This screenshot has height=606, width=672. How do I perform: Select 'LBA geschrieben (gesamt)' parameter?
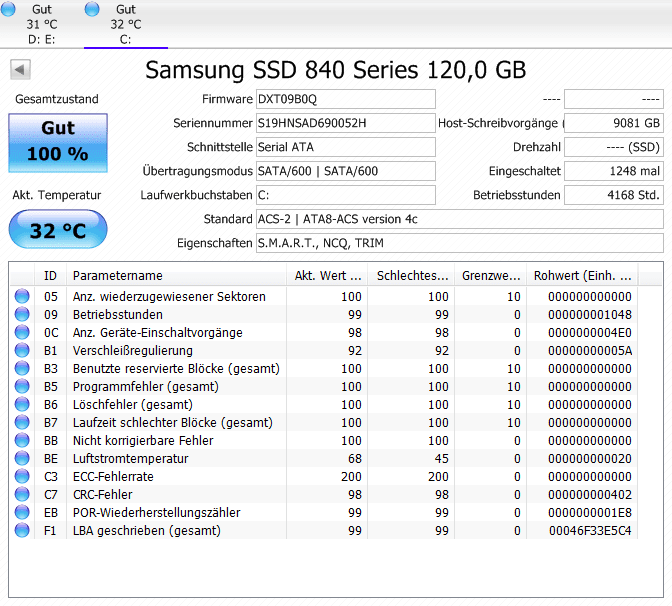(x=147, y=531)
